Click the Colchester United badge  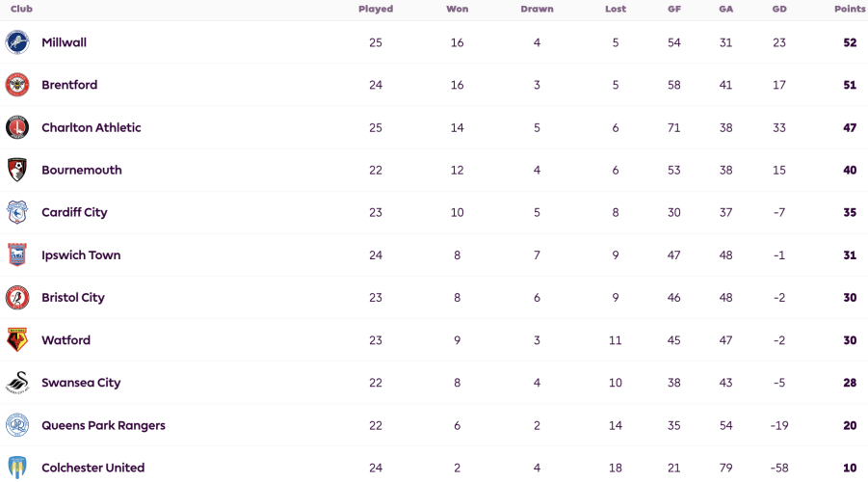[17, 468]
